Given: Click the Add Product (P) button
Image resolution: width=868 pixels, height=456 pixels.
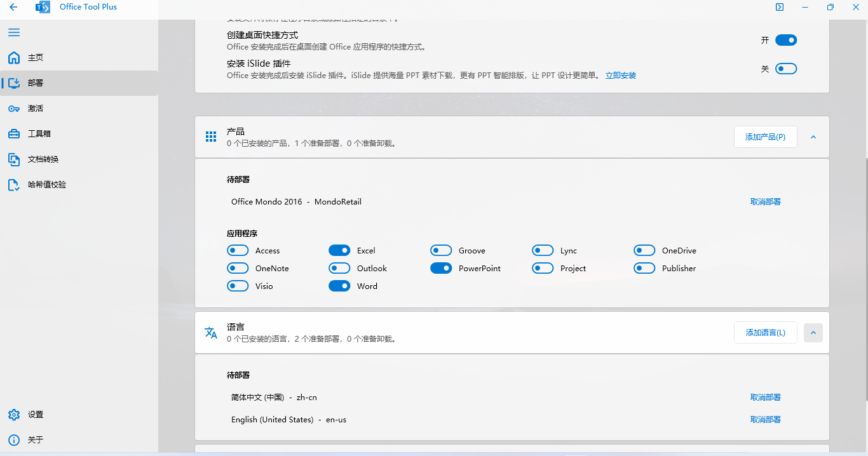Looking at the screenshot, I should (765, 137).
